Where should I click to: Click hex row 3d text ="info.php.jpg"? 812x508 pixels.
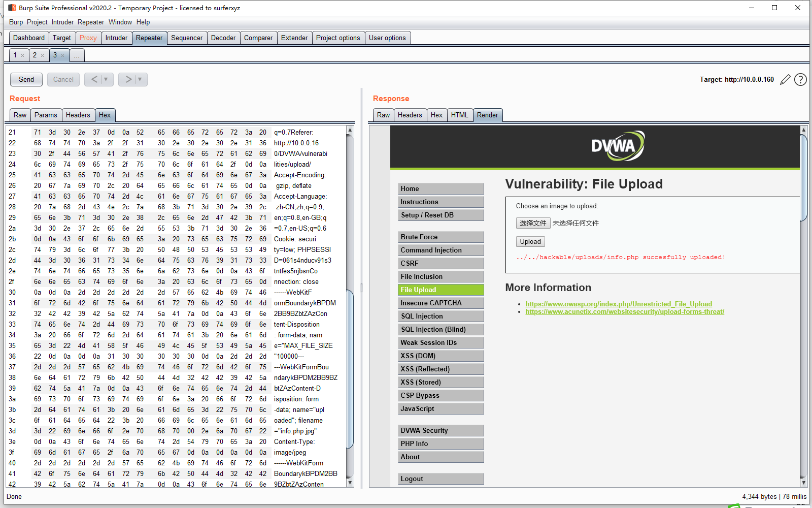[295, 431]
